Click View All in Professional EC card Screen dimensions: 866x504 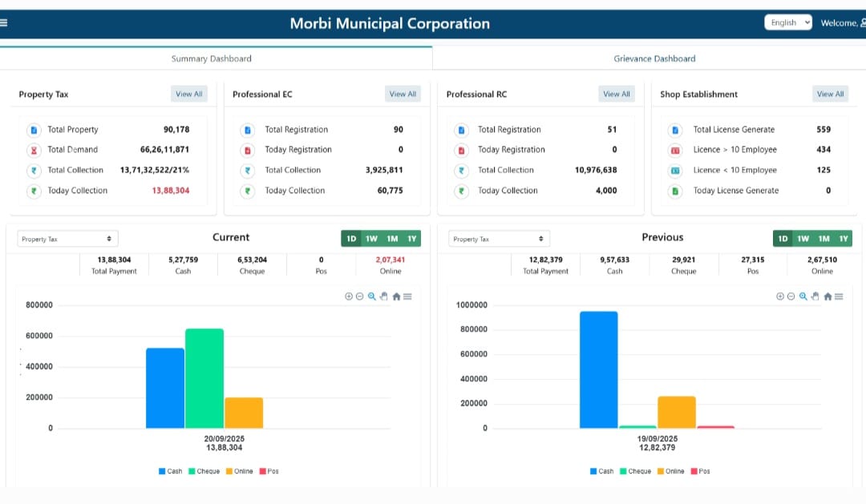(x=403, y=94)
